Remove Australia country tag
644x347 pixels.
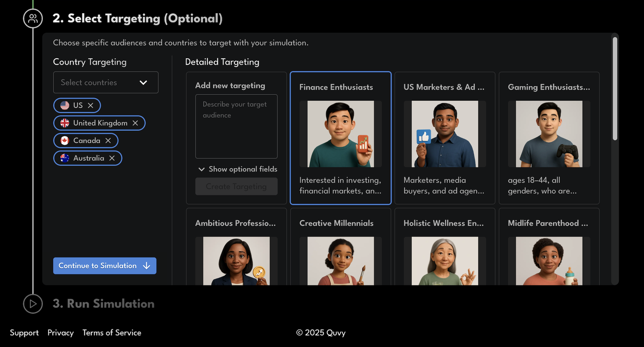tap(112, 158)
